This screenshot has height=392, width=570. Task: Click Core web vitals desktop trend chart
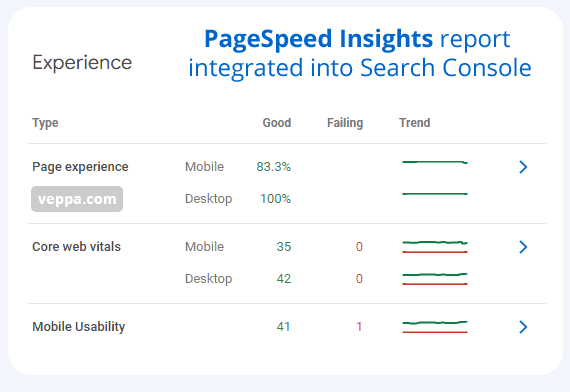[x=435, y=279]
